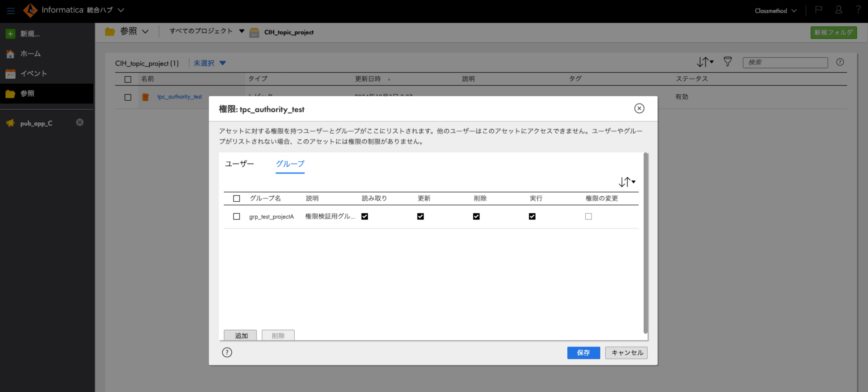Screen dimensions: 868x392
Task: Click the 保存 button
Action: [583, 353]
